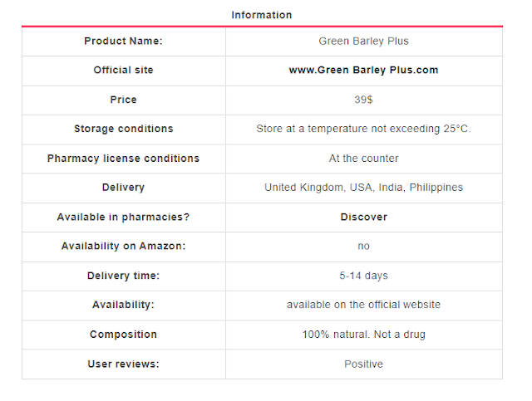This screenshot has height=401, width=532.
Task: Click the Positive user reviews value
Action: (x=363, y=364)
